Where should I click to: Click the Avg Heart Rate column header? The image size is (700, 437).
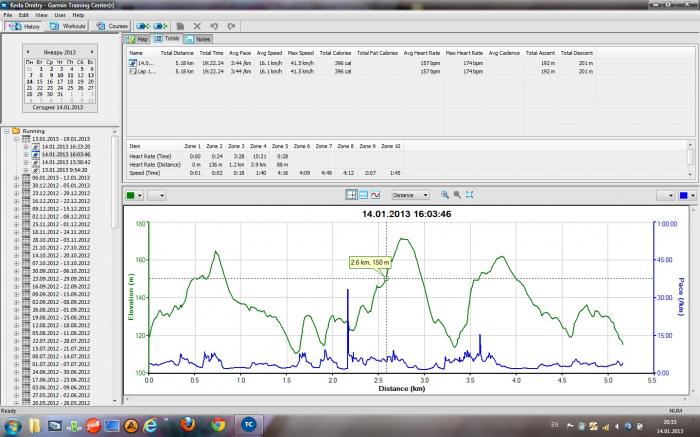(422, 53)
